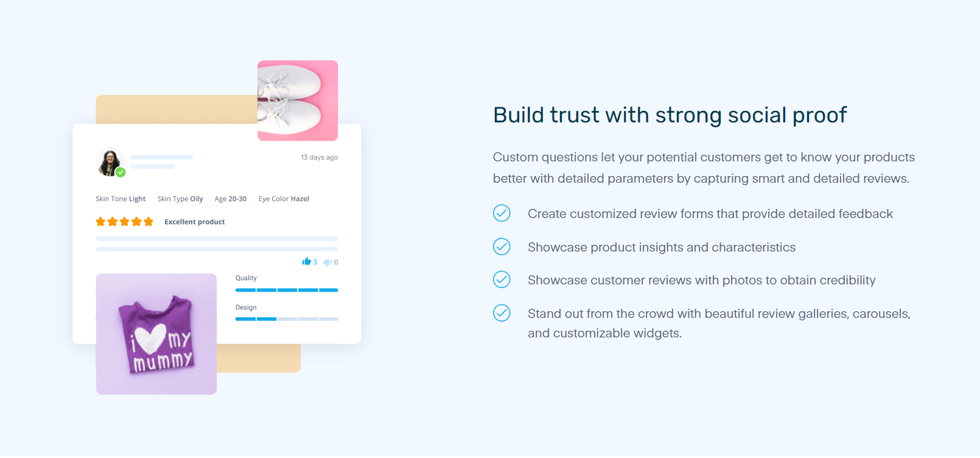This screenshot has height=458, width=980.
Task: Click the thumbs down icon
Action: pyautogui.click(x=327, y=262)
